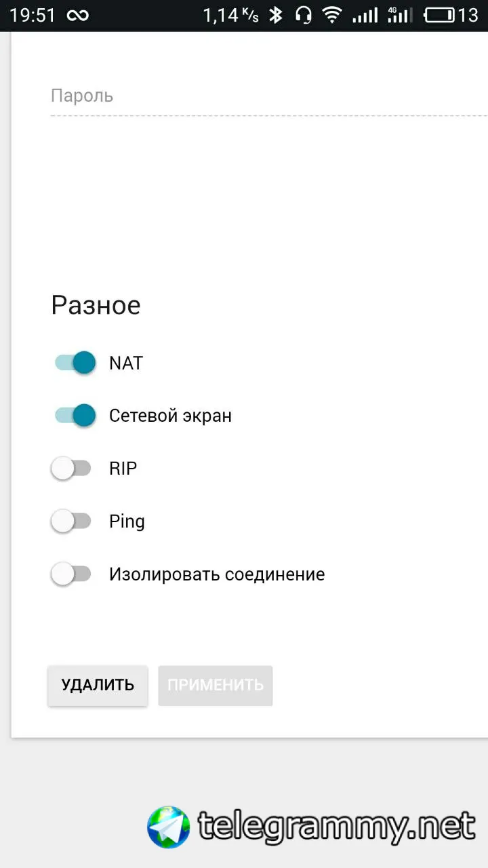Tap the clock showing 19:51
Screen dimensions: 488x868
pyautogui.click(x=32, y=15)
